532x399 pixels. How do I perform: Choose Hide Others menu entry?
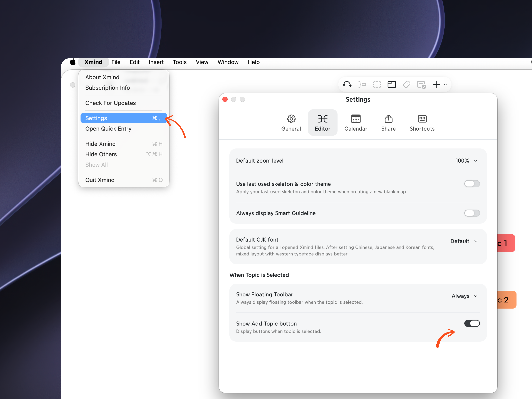124,154
